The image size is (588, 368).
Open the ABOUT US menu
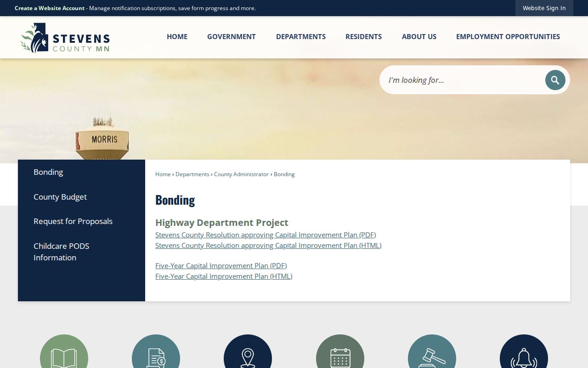tap(419, 37)
